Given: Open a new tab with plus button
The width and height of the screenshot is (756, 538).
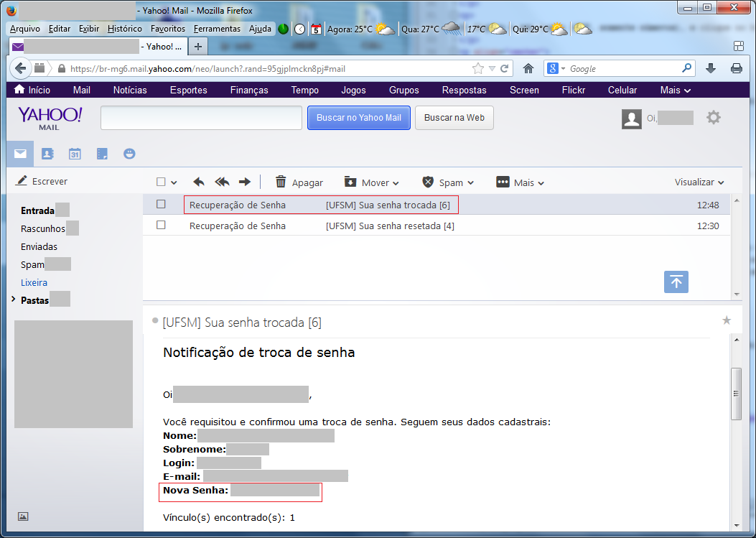Looking at the screenshot, I should (x=197, y=46).
